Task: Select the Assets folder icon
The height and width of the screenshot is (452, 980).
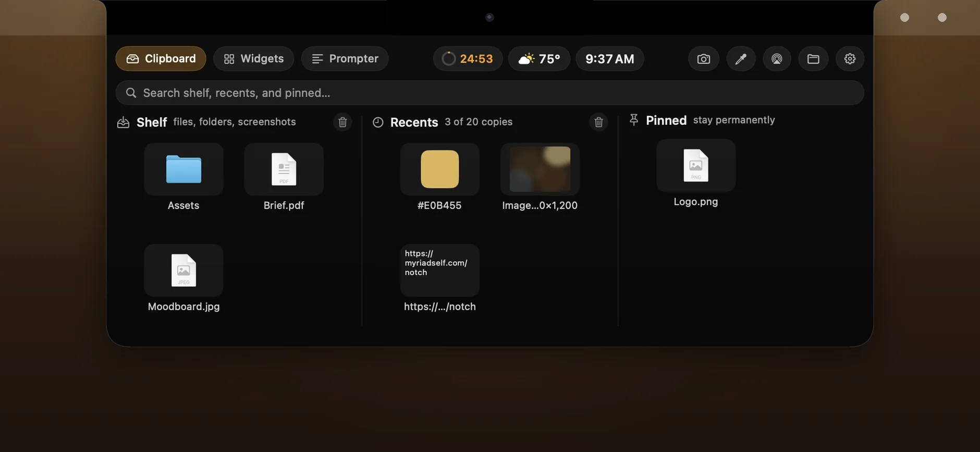Action: coord(183,169)
